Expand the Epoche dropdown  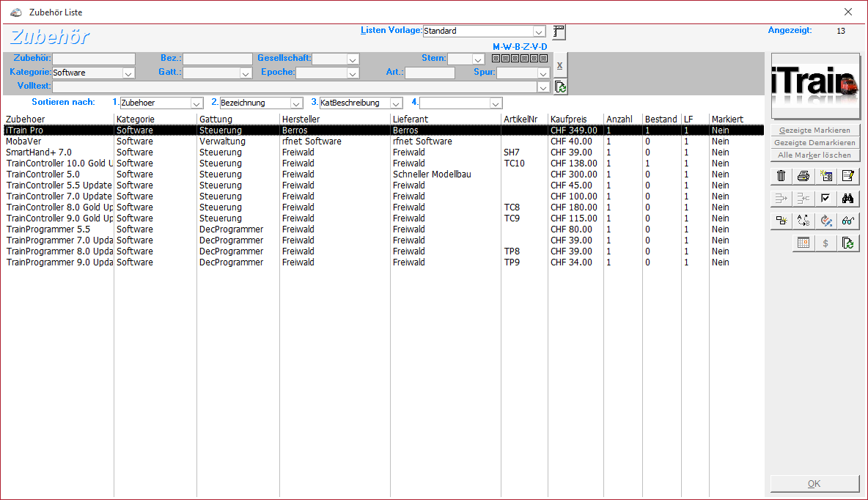pyautogui.click(x=353, y=73)
